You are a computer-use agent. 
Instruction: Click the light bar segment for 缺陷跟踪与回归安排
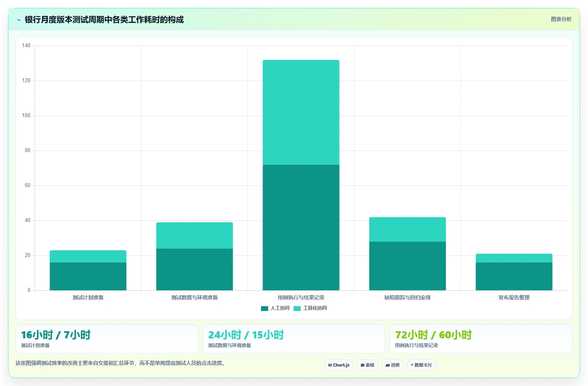click(x=407, y=230)
